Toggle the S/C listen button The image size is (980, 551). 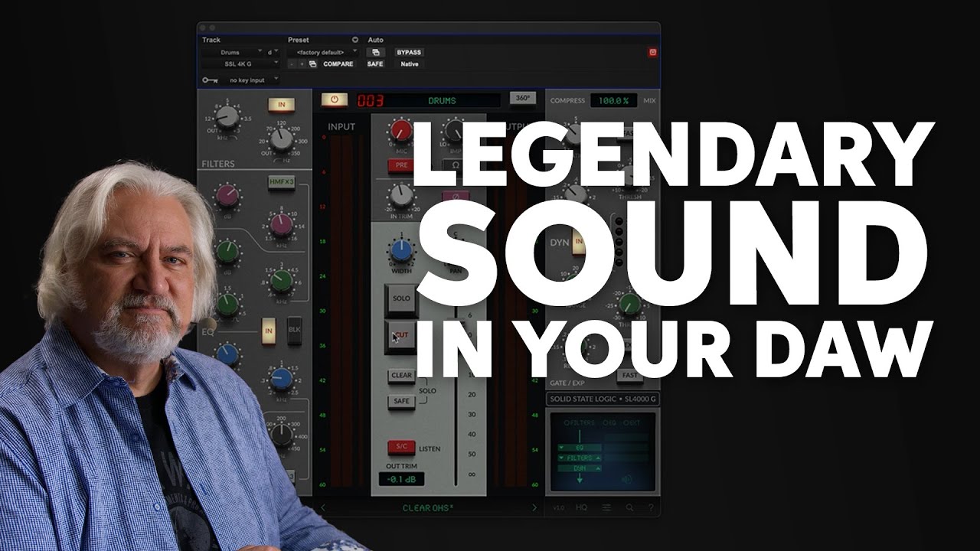coord(400,448)
